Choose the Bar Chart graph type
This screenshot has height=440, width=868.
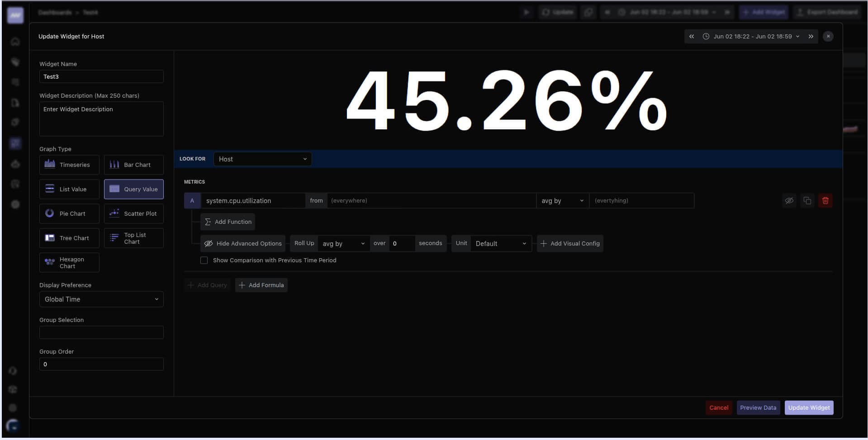[134, 165]
